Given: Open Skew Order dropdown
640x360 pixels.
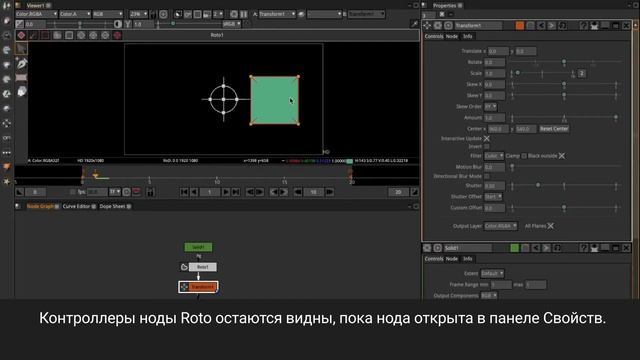Looking at the screenshot, I should pos(490,107).
